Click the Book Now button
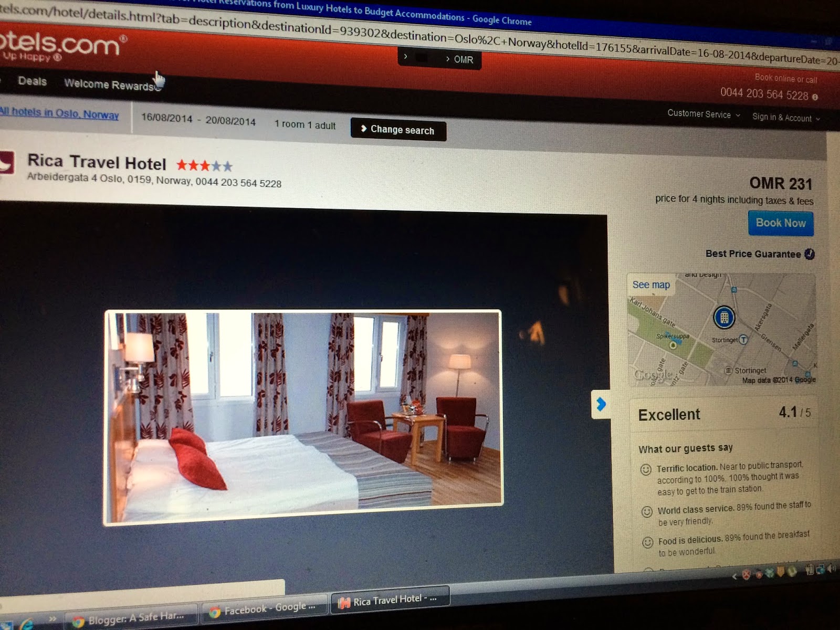Viewport: 840px width, 630px height. point(781,223)
